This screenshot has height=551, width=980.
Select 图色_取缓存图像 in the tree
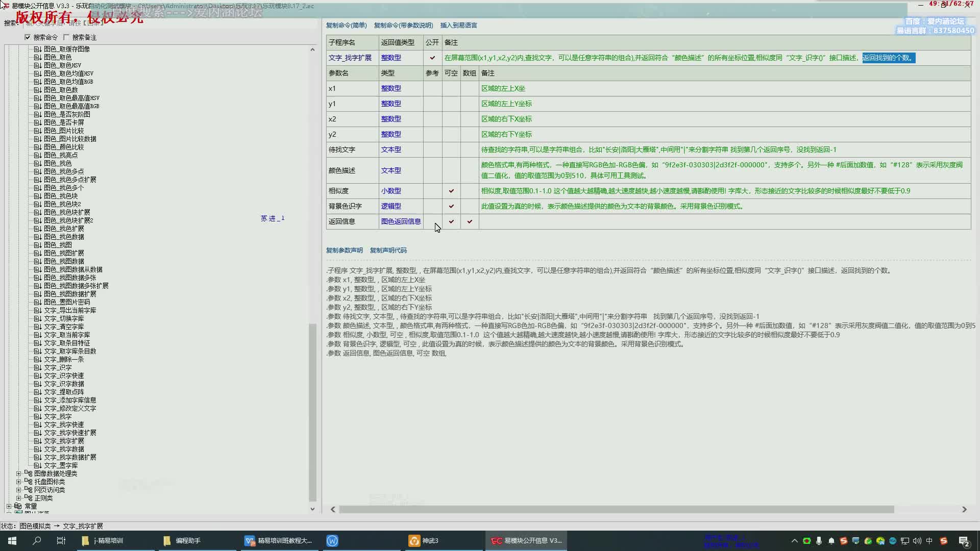[67, 49]
